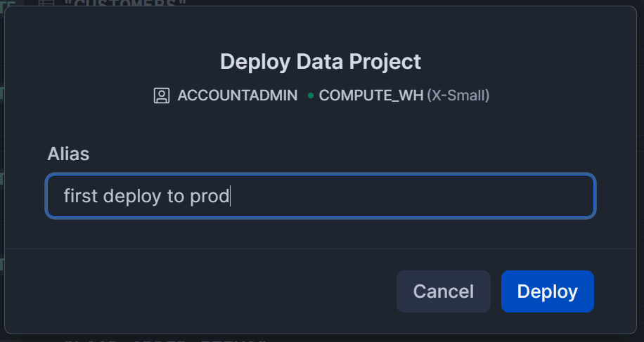Focus the Alias text input field

[321, 196]
